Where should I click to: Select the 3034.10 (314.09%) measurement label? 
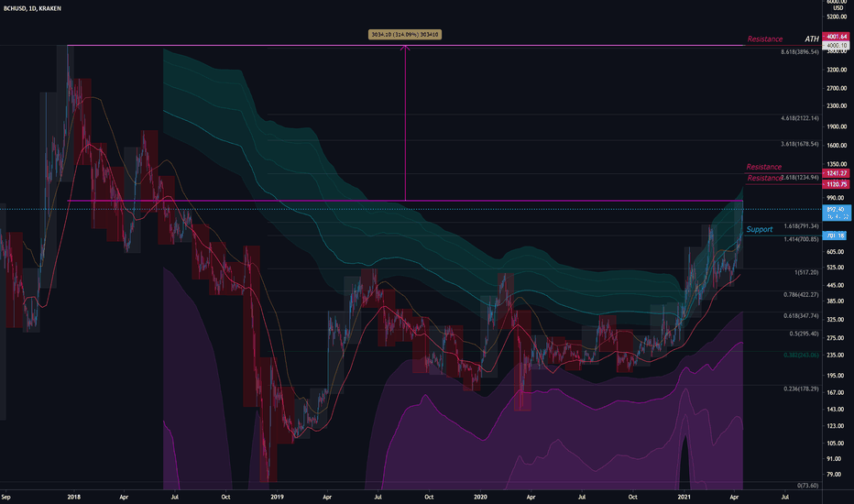(x=405, y=34)
